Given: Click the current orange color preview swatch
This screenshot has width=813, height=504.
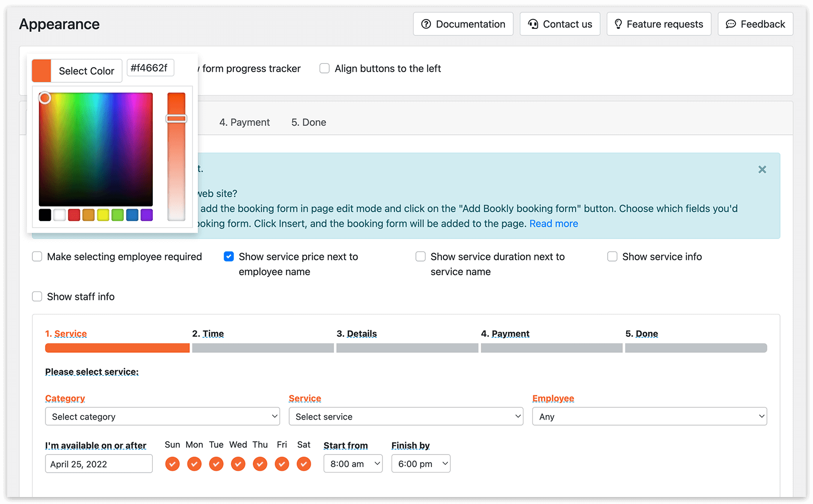Looking at the screenshot, I should click(x=41, y=71).
